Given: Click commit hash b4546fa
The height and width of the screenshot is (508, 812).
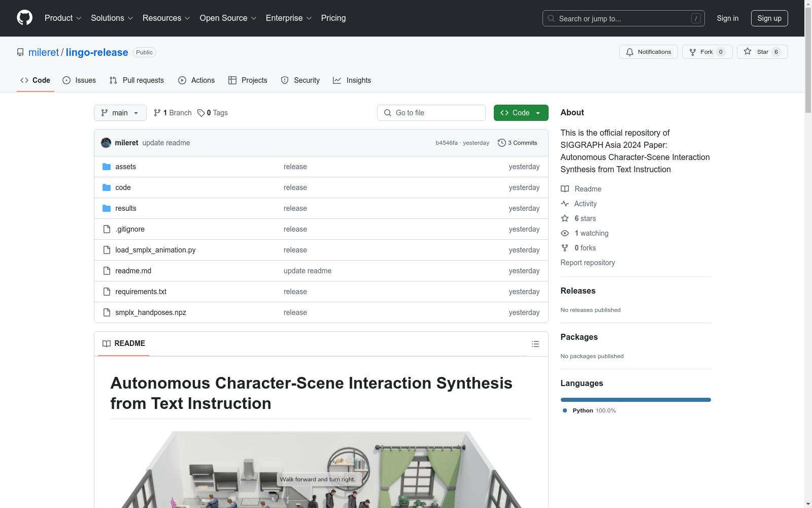Looking at the screenshot, I should 447,143.
